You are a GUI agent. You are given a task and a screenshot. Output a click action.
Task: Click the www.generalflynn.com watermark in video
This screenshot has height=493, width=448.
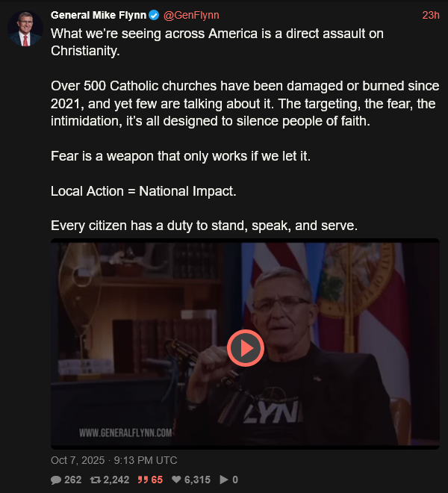(x=125, y=433)
